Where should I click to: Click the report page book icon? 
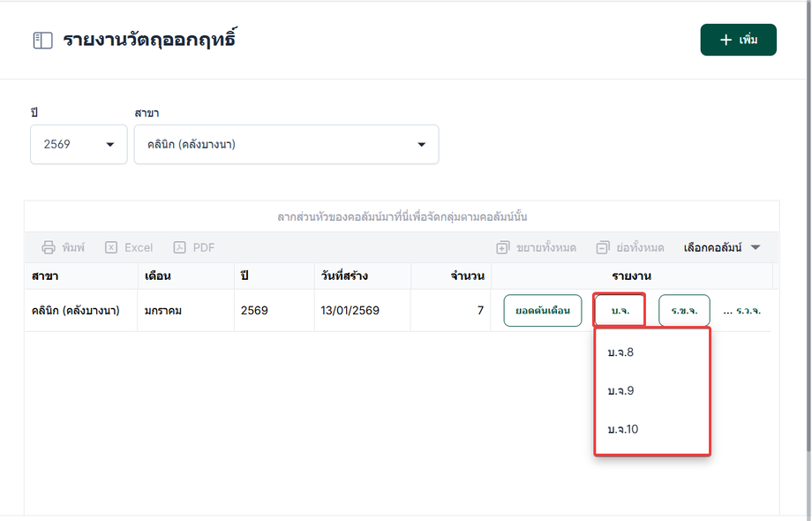[x=42, y=41]
